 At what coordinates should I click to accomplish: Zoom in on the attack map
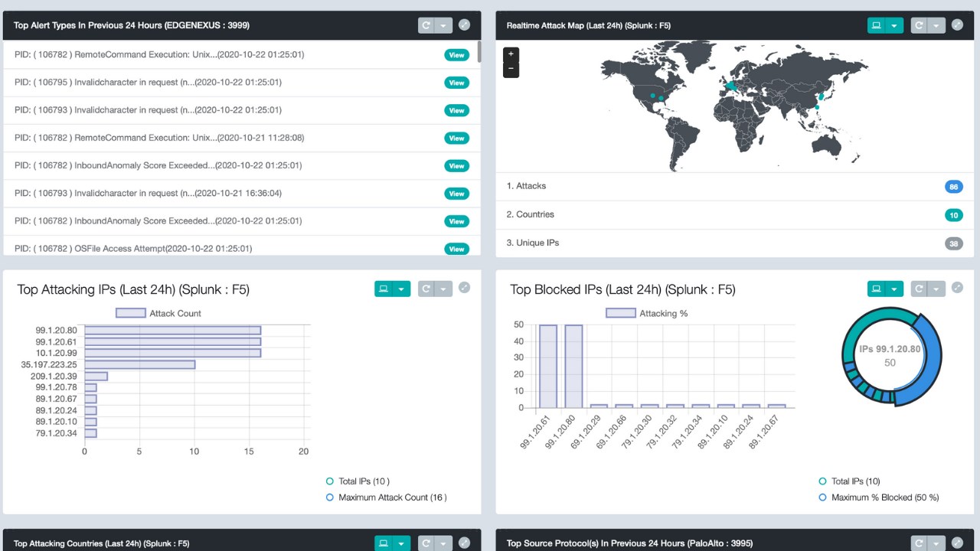click(511, 54)
